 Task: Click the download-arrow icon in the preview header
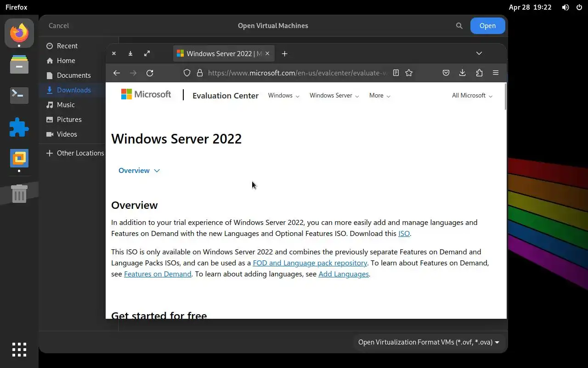pos(130,53)
